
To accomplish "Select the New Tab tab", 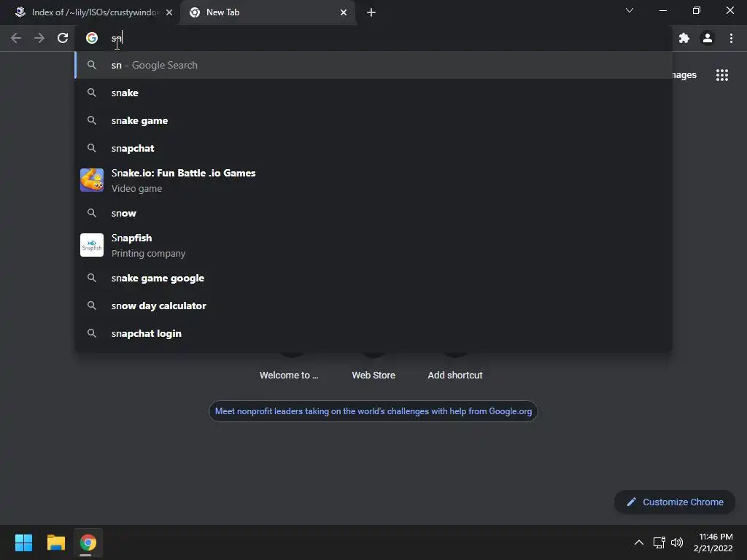I will click(268, 12).
